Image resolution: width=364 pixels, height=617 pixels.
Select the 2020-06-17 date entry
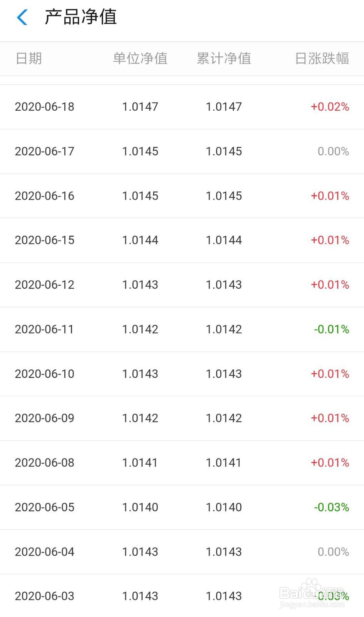(45, 151)
